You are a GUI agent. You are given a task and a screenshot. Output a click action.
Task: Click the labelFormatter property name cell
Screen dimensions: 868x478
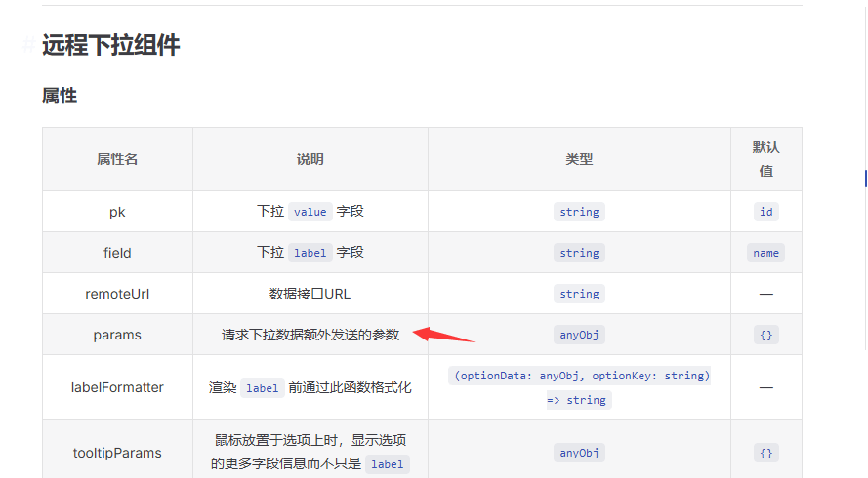pos(117,387)
